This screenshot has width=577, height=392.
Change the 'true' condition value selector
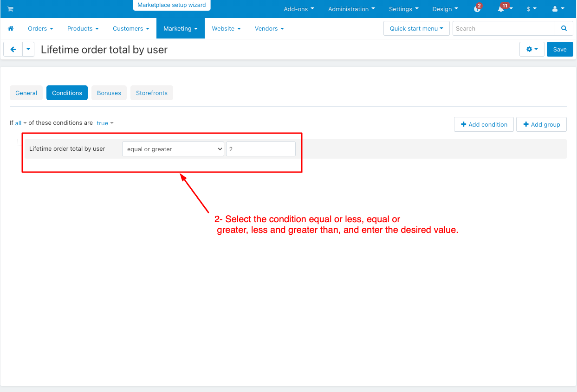104,123
